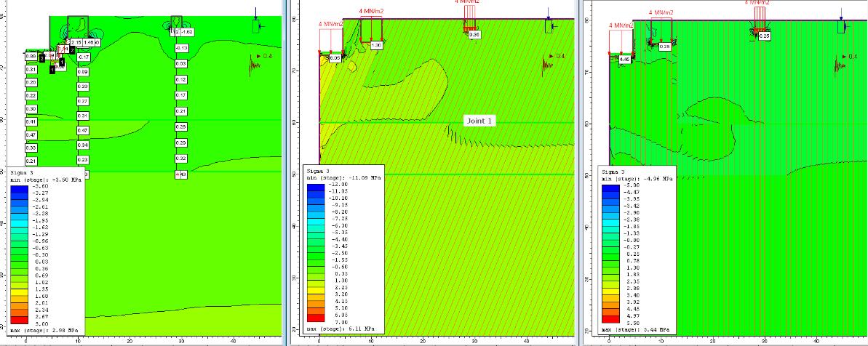Pick the yellow 1.68 band in left legend
The width and height of the screenshot is (868, 346).
coord(20,292)
